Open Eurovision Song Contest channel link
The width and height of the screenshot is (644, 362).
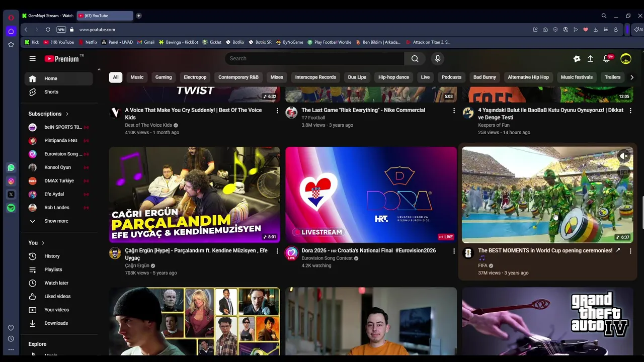(327, 258)
